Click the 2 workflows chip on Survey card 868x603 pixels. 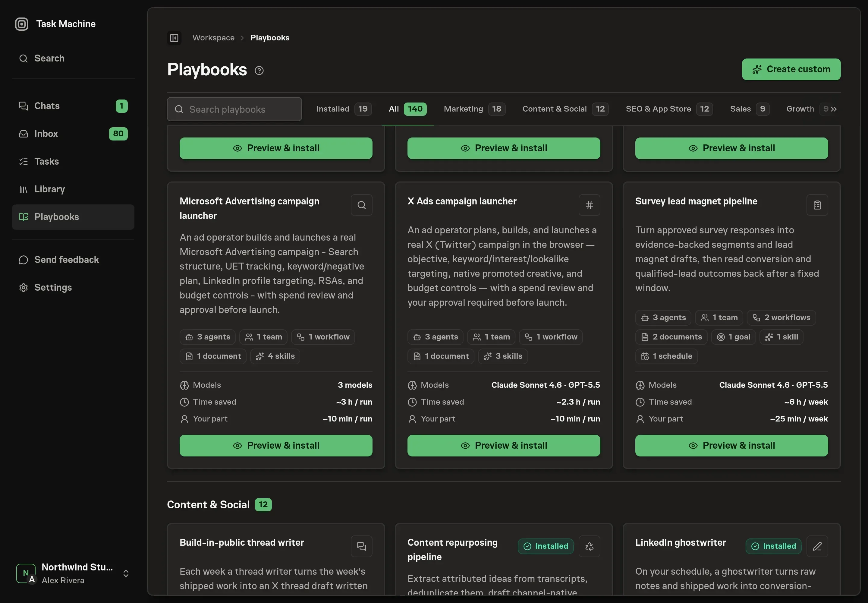coord(781,318)
